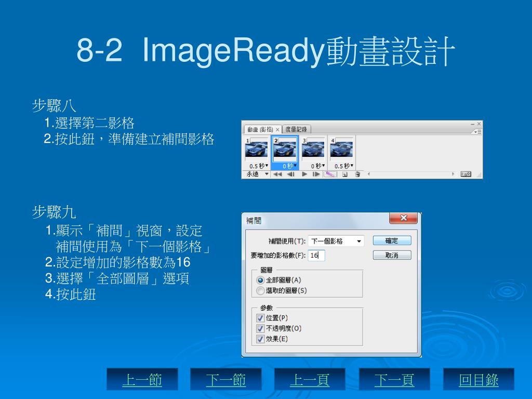This screenshot has width=532, height=399.
Task: Close the 動畫 (影格) tab with its X
Action: point(277,129)
